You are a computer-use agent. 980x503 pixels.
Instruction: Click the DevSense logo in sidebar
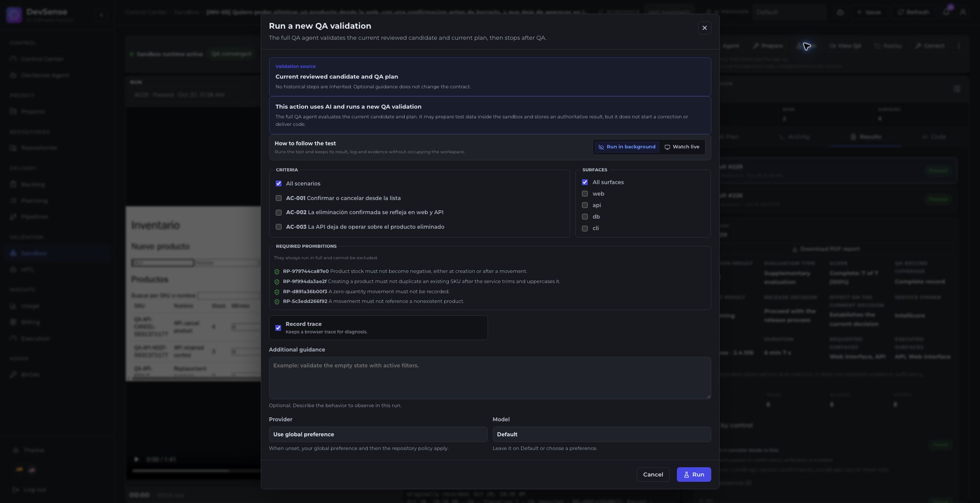click(14, 15)
